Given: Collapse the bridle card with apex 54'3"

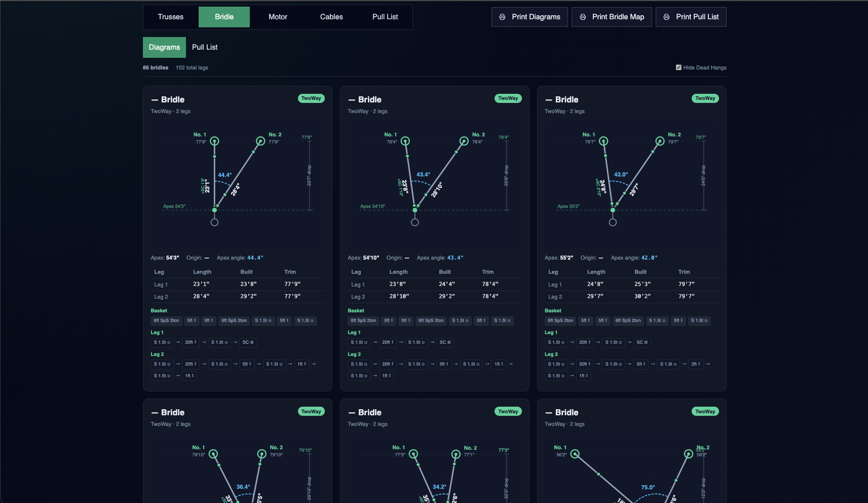Looking at the screenshot, I should (155, 100).
